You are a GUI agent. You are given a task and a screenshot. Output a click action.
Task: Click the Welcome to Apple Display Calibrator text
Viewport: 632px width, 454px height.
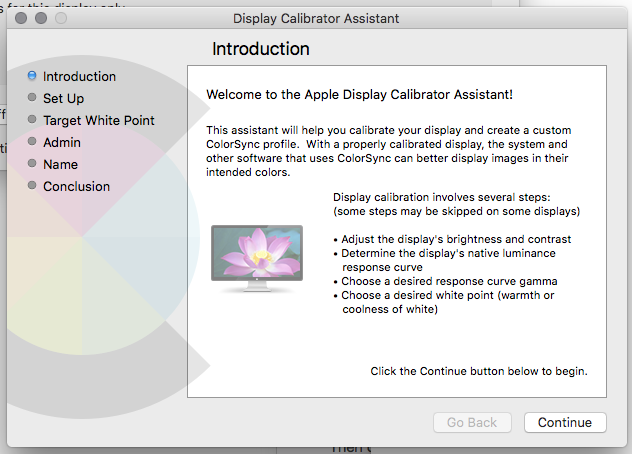[x=360, y=94]
